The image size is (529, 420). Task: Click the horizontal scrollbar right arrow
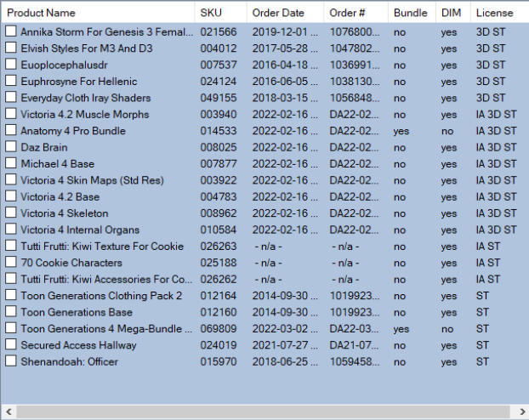pos(520,411)
